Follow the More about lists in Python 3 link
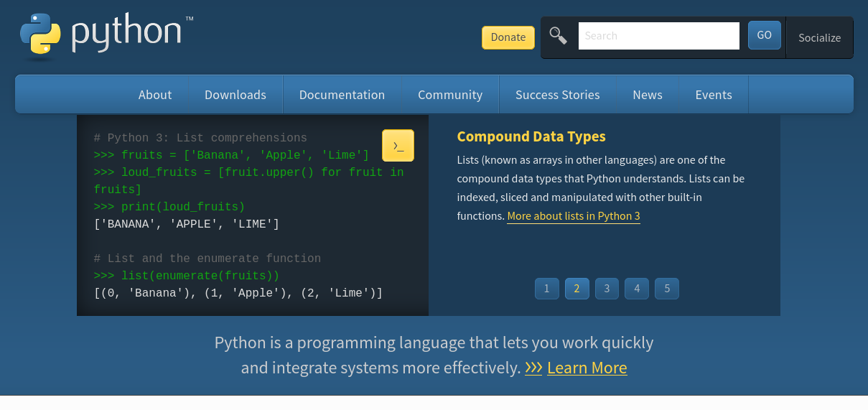 [x=574, y=216]
